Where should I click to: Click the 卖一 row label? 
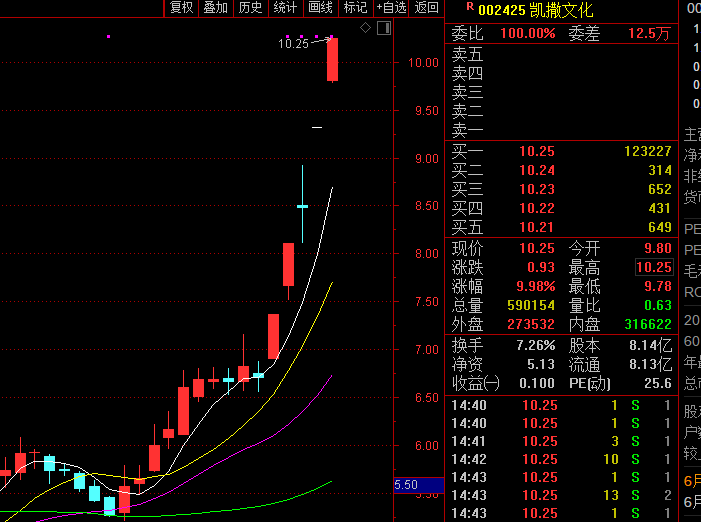click(467, 130)
